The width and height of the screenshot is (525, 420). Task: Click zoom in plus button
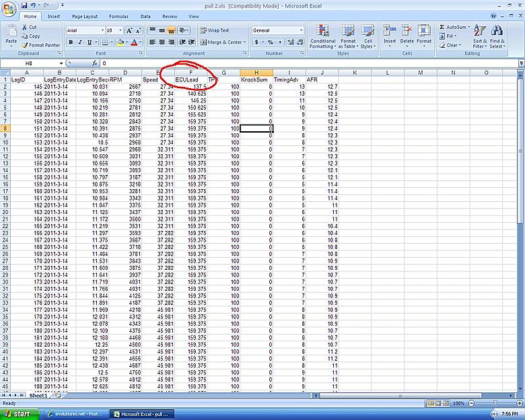coord(520,403)
